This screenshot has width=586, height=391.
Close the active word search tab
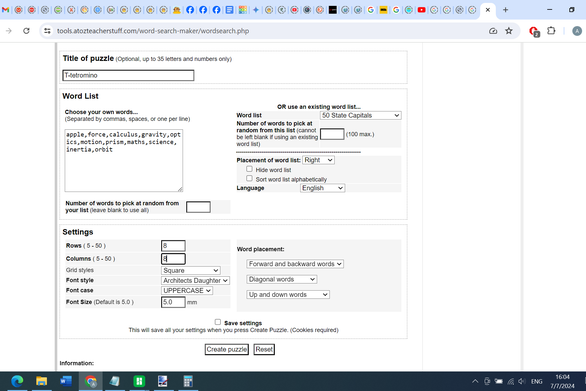488,10
